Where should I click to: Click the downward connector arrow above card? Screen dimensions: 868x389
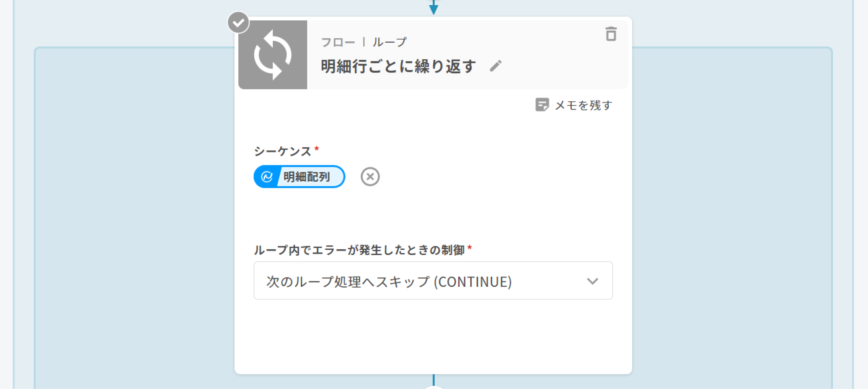point(433,7)
